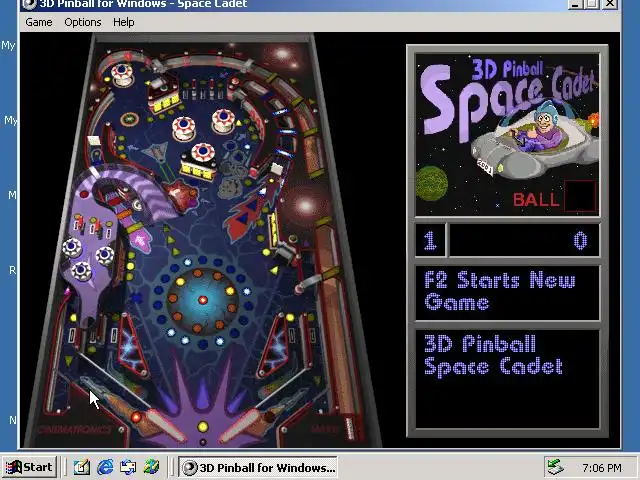Click the player number "1" display
The height and width of the screenshot is (480, 640).
coord(429,240)
